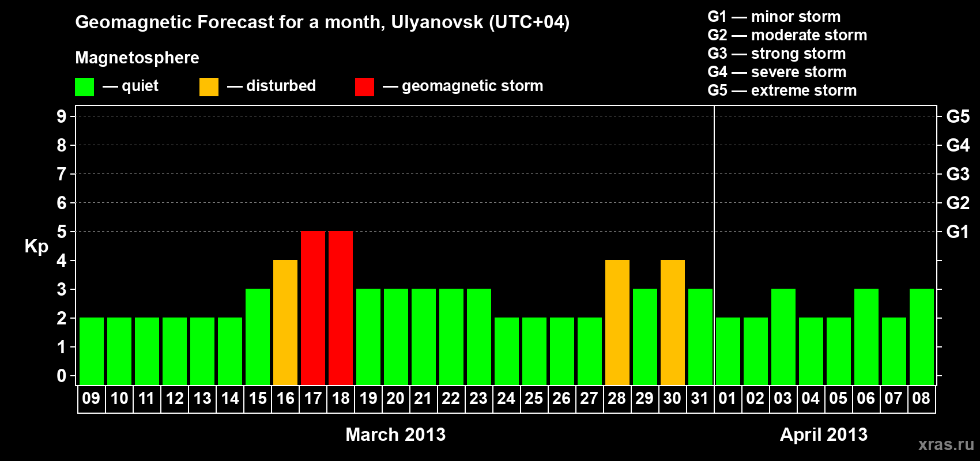The image size is (980, 461).
Task: Click 'G1 — minor storm' legend text
Action: pyautogui.click(x=774, y=17)
